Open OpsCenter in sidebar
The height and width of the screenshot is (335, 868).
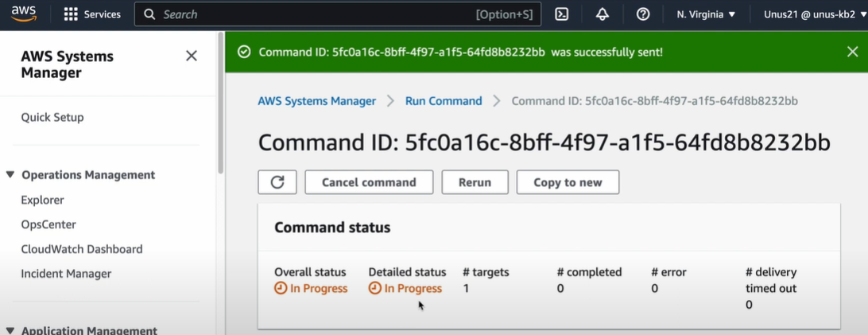[x=48, y=225]
